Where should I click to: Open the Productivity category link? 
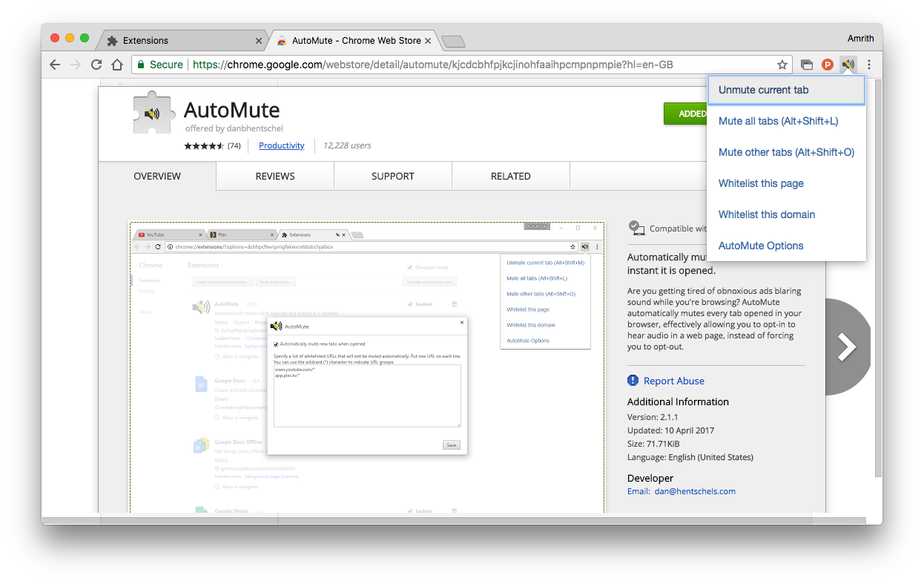pyautogui.click(x=281, y=145)
